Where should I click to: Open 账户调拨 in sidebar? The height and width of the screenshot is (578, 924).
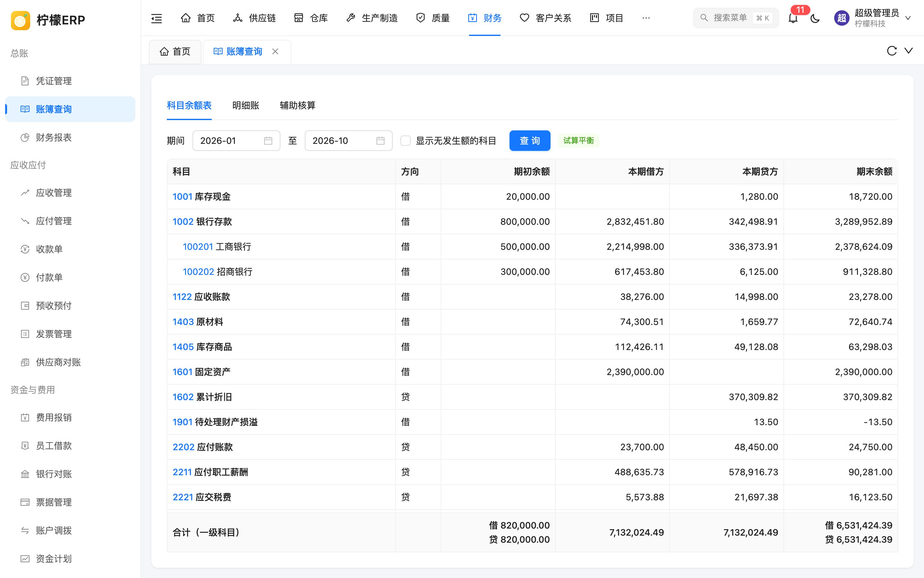(70, 530)
